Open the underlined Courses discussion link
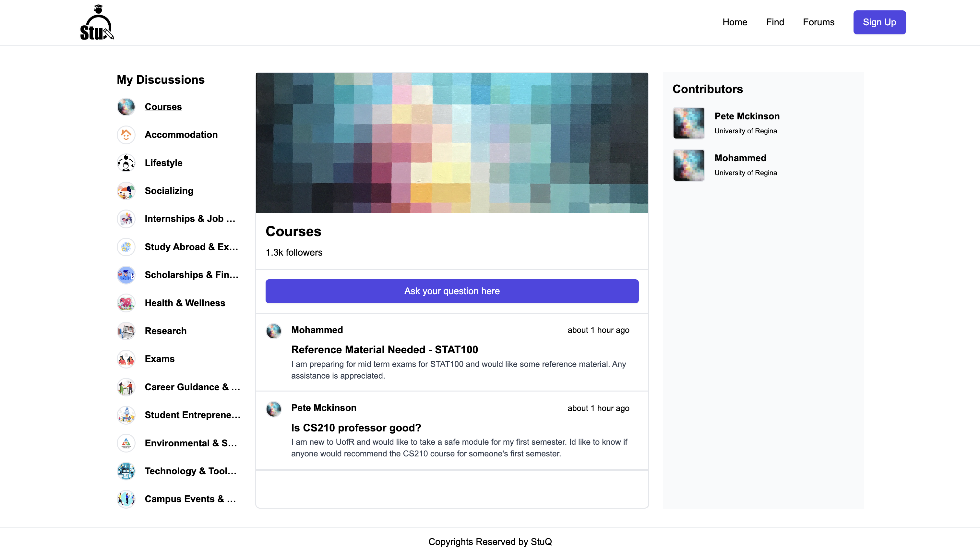 (x=163, y=107)
